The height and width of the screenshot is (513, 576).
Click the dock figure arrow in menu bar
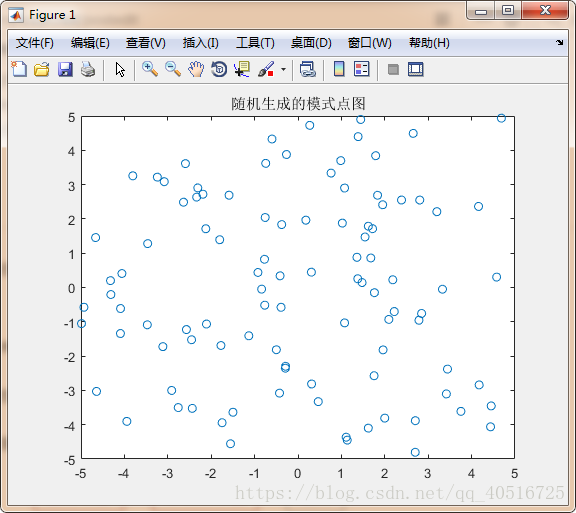(559, 43)
